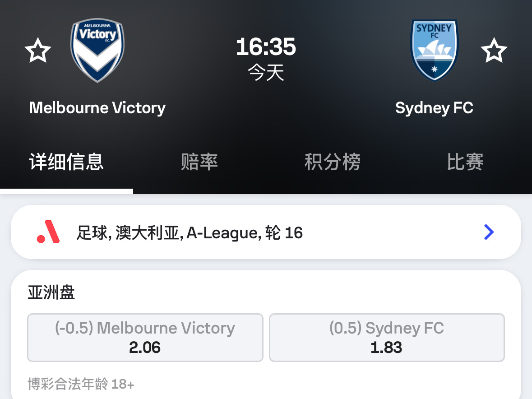
Task: Click the red A-League logo icon
Action: click(x=48, y=232)
